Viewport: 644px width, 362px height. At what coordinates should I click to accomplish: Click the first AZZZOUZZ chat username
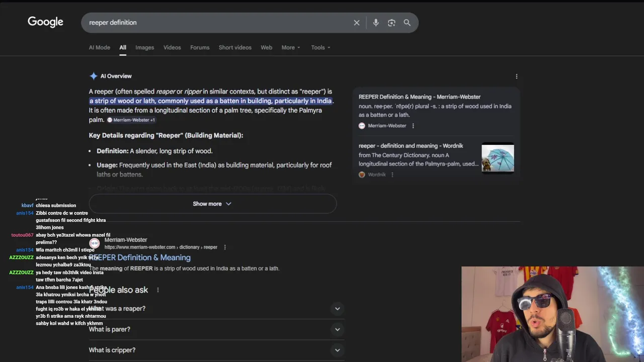pyautogui.click(x=21, y=257)
